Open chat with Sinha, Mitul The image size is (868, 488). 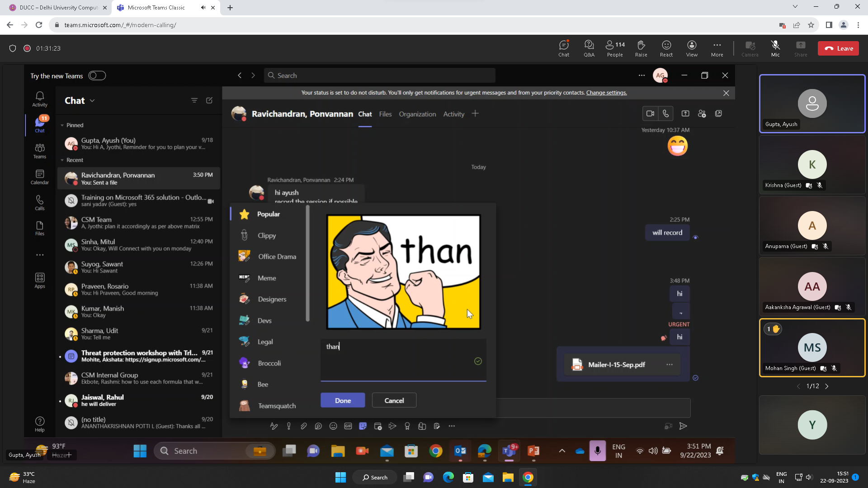pos(139,245)
